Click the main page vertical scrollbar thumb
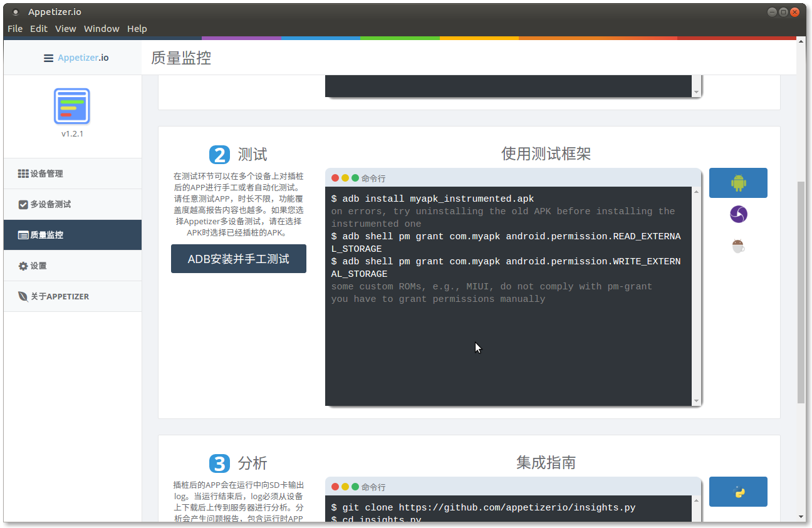This screenshot has height=528, width=812. click(x=801, y=292)
